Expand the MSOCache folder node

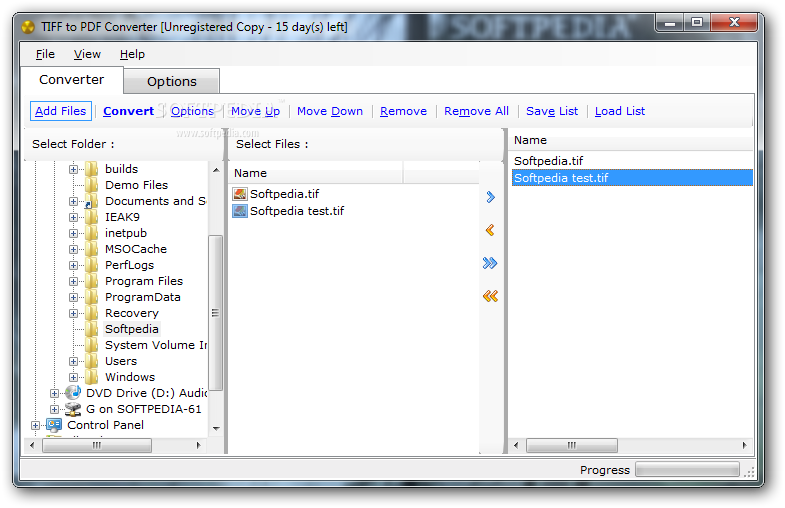73,249
